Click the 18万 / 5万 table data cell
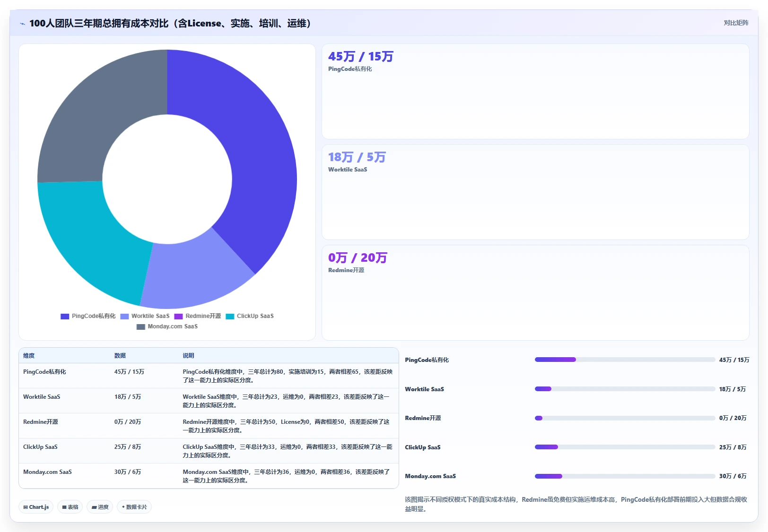 (128, 397)
